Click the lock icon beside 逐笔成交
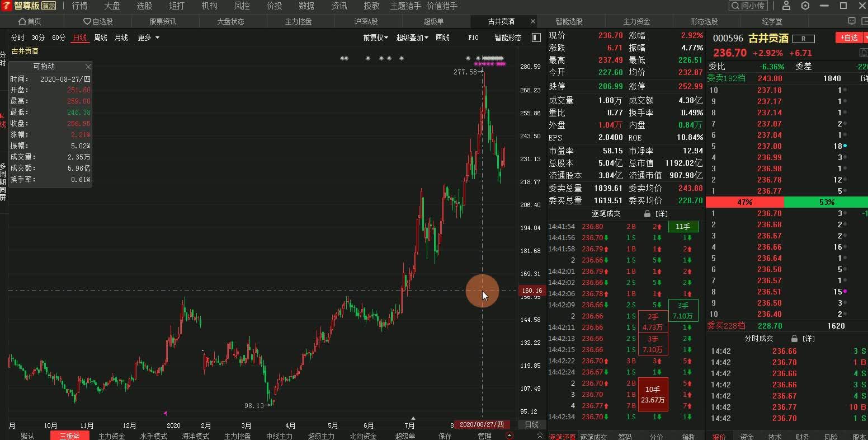This screenshot has width=868, height=440. point(647,214)
